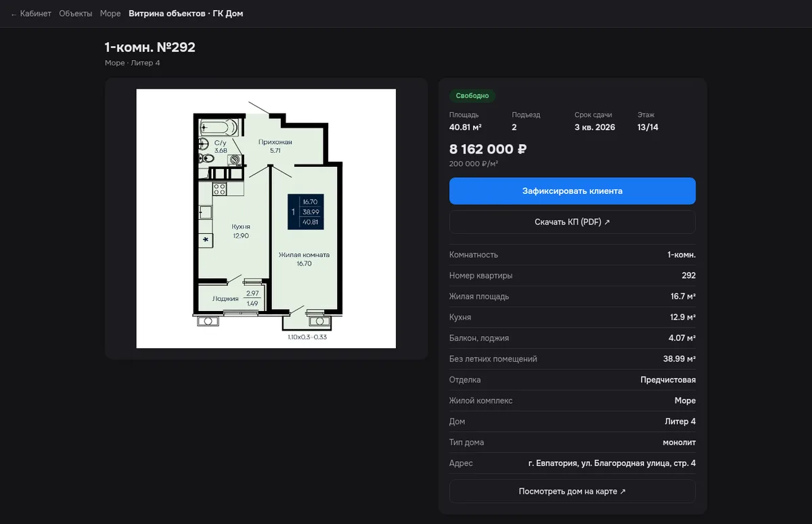Click the Жилая площадь row label

tap(479, 297)
